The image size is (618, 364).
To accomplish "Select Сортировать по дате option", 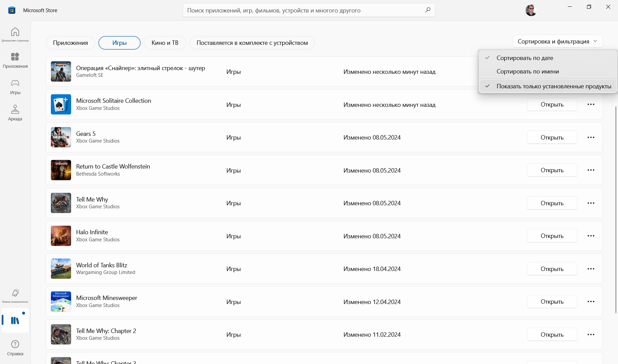I will point(548,58).
